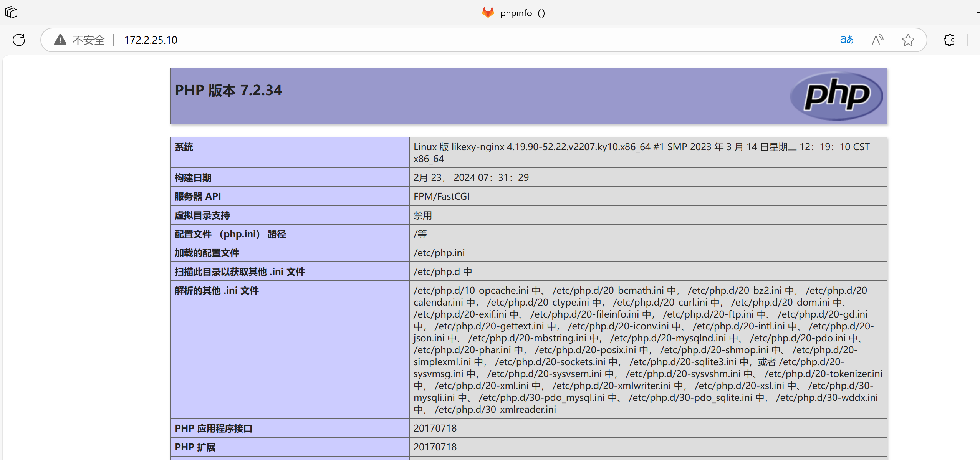This screenshot has height=460, width=980.
Task: Click the not secure warning triangle
Action: (x=60, y=40)
